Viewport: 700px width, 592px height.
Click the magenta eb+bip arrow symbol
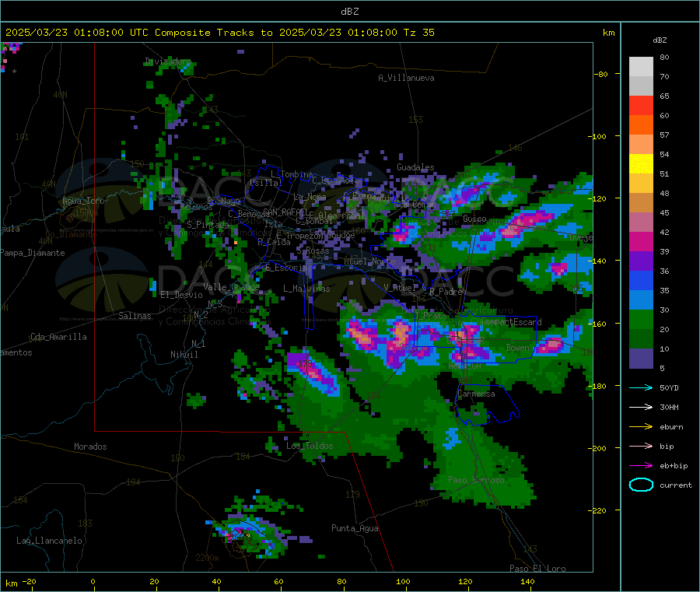click(641, 466)
